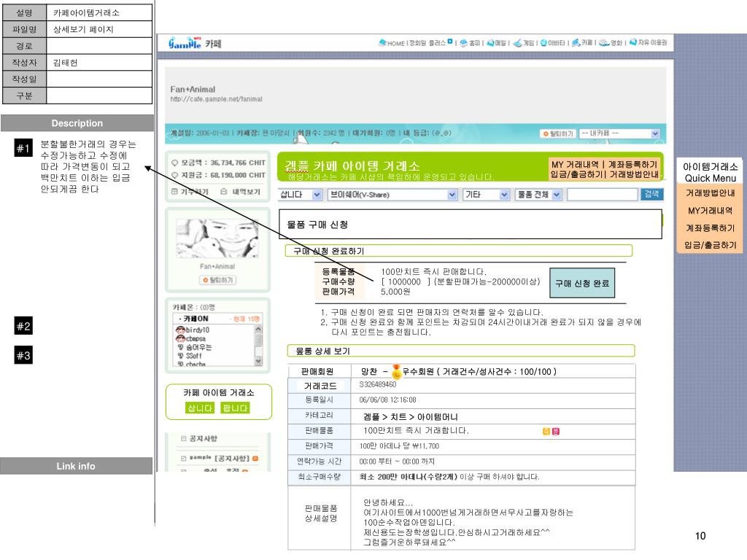Click the search text field beside 검색
Screen dimensions: 747x560
(x=602, y=195)
